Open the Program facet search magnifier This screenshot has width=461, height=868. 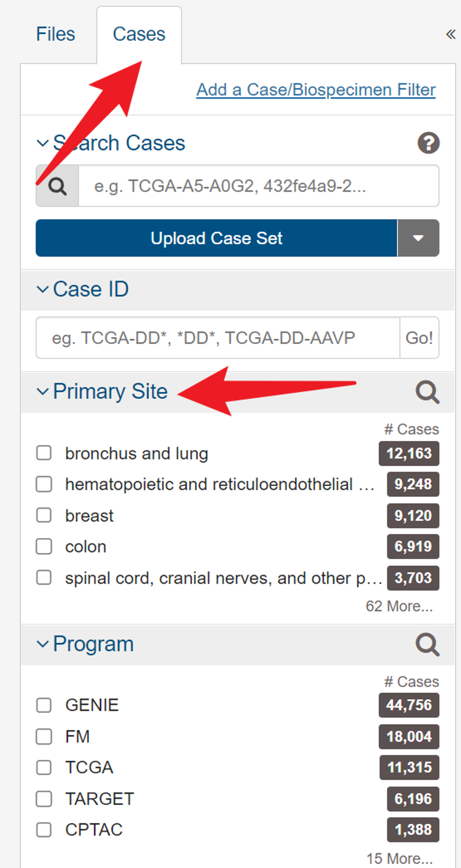(427, 644)
